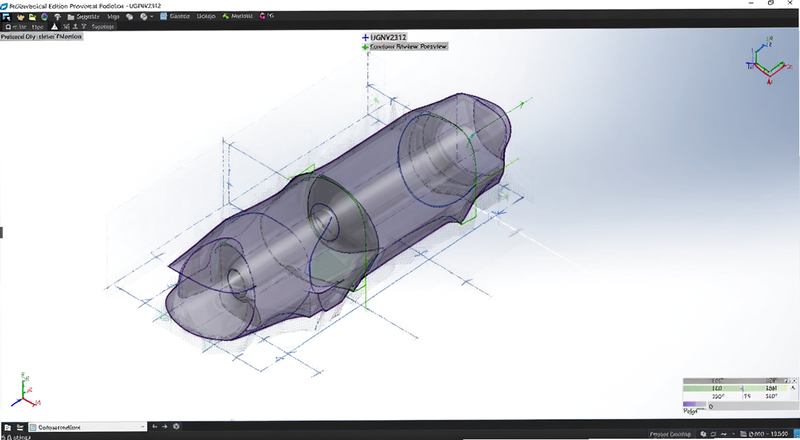Click the up-arrow icon in second toolbar row
The image size is (800, 440).
75,27
